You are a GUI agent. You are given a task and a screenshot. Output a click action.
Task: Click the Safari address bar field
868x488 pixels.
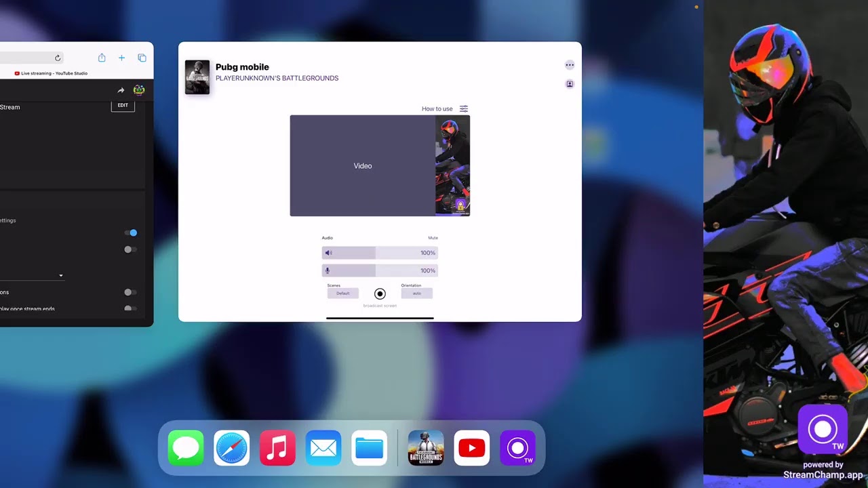pyautogui.click(x=31, y=58)
